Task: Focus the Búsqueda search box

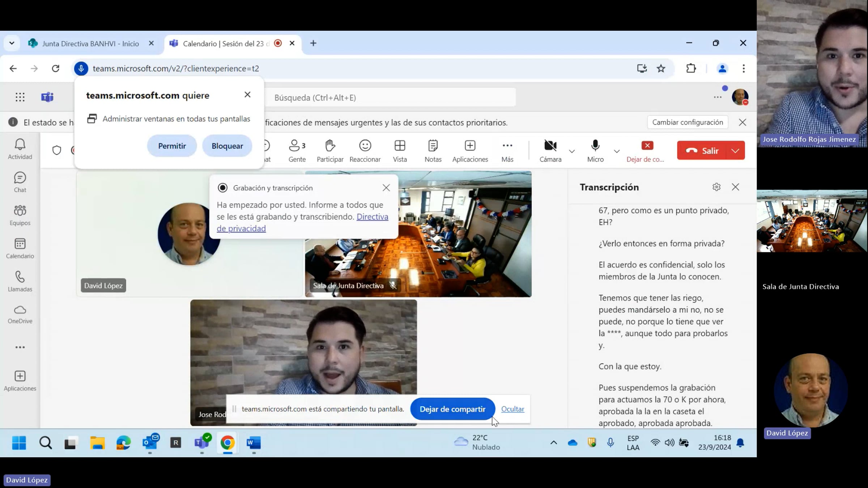Action: [390, 97]
